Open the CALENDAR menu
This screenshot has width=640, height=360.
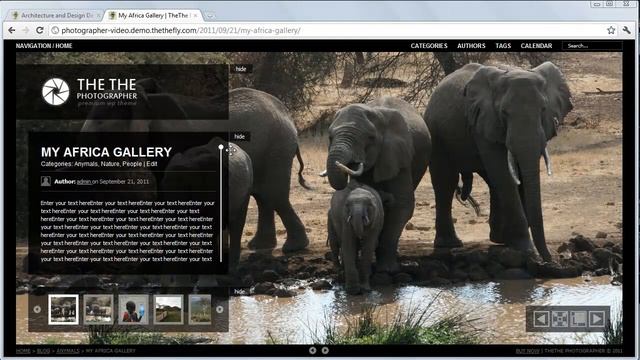[536, 46]
